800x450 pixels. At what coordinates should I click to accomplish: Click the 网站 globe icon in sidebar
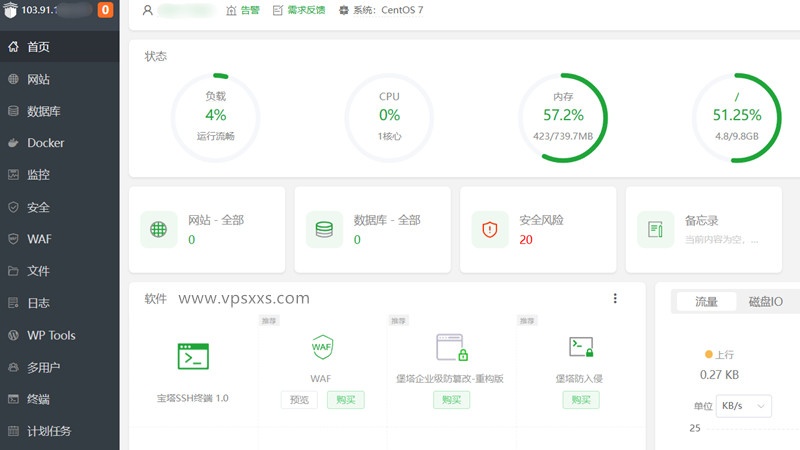[x=14, y=79]
